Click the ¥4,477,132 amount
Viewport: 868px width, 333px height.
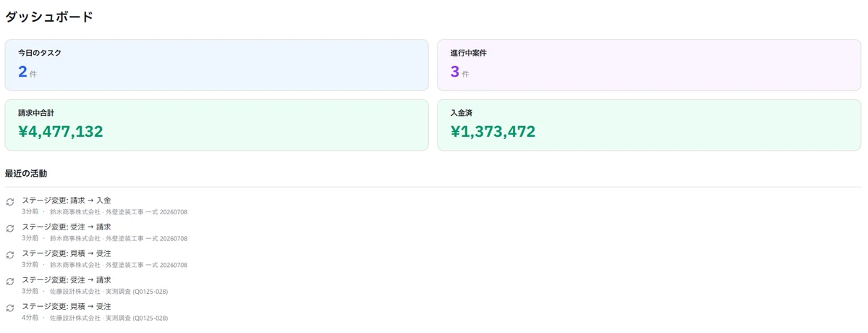tap(61, 132)
